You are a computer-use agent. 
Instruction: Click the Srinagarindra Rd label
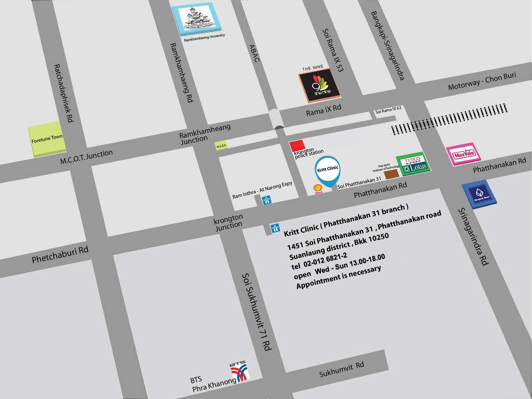tap(473, 237)
